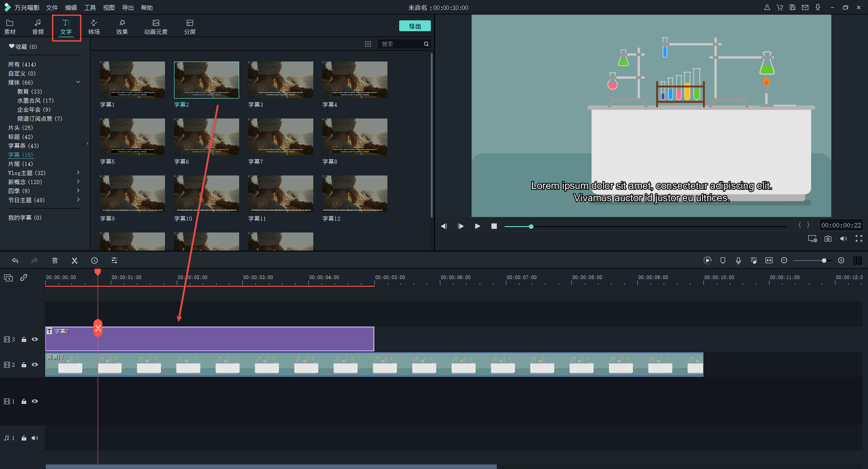The width and height of the screenshot is (868, 469).
Task: Click the undo arrow icon
Action: 15,261
